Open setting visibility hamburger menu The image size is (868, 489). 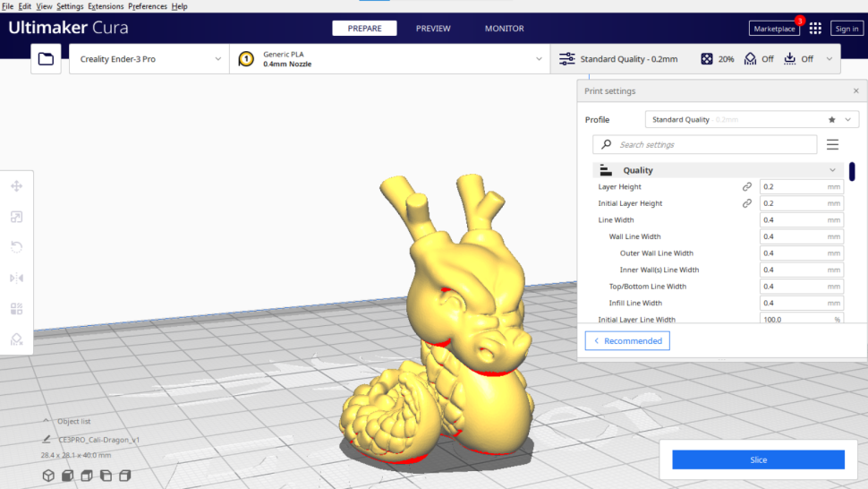[832, 144]
